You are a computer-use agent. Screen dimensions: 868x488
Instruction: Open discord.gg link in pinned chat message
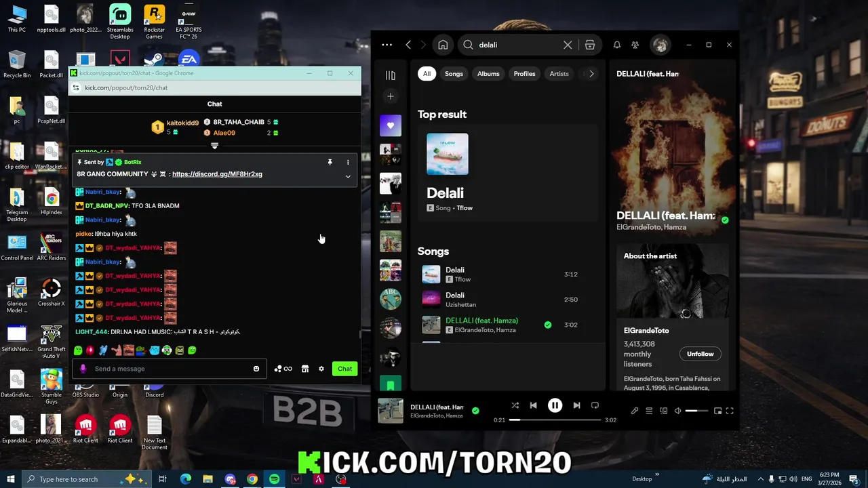(x=217, y=174)
